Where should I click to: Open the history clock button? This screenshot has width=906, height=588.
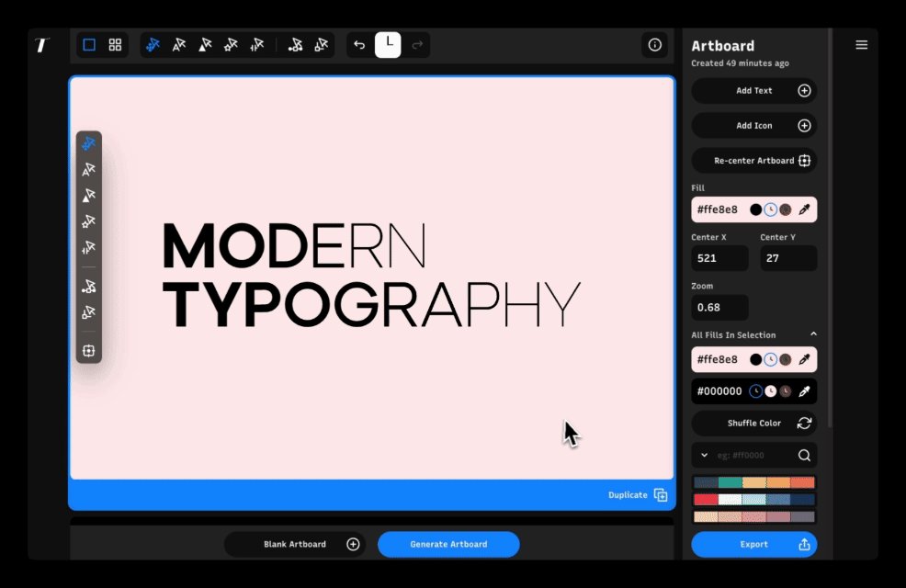tap(388, 44)
